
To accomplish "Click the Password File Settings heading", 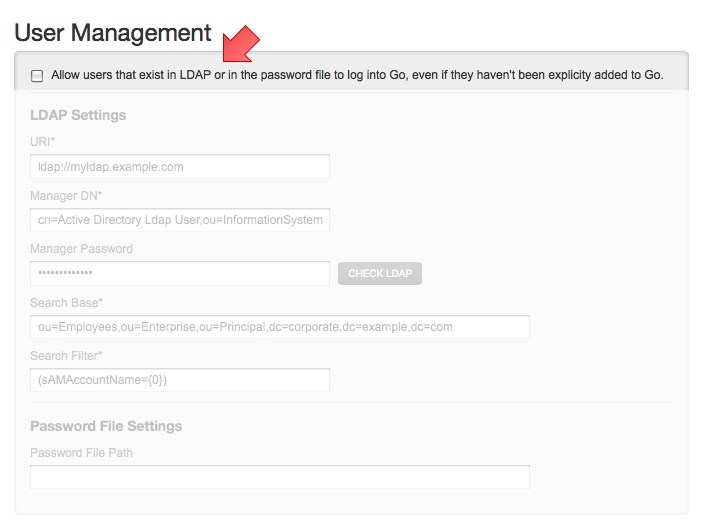I will tap(106, 426).
